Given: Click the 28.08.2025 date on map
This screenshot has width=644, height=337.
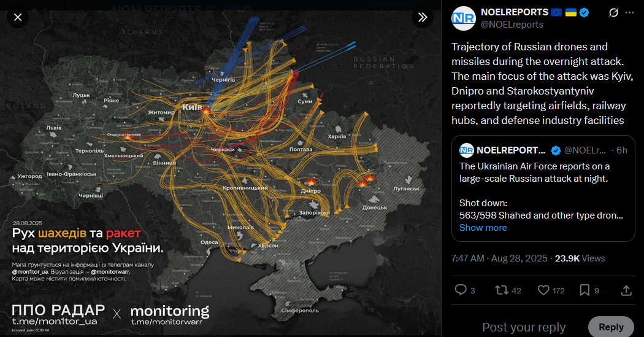Looking at the screenshot, I should point(28,223).
